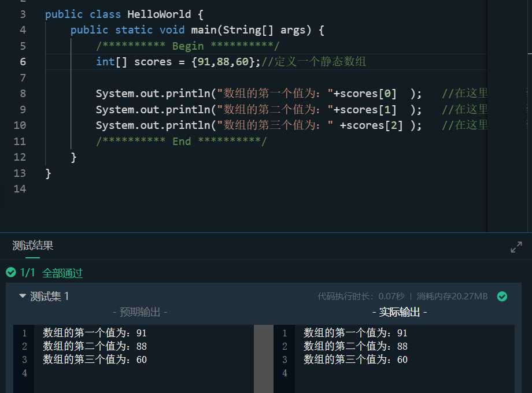Place cursor on scores[1] println line
This screenshot has width=532, height=393.
coord(258,110)
